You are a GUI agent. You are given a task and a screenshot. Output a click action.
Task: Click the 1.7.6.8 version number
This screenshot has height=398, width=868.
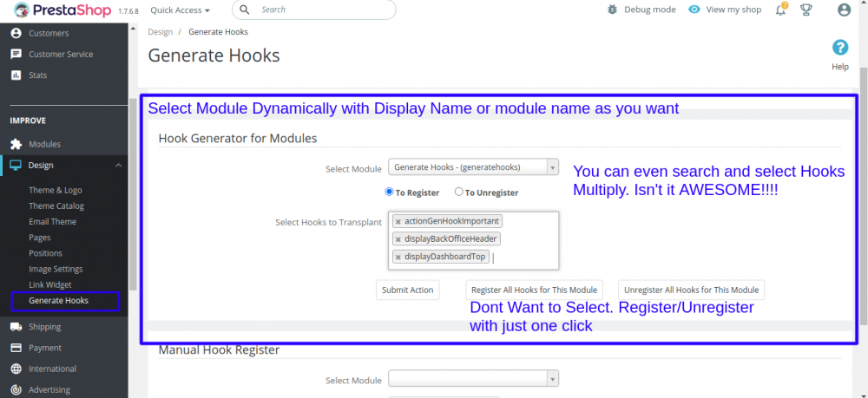point(128,11)
